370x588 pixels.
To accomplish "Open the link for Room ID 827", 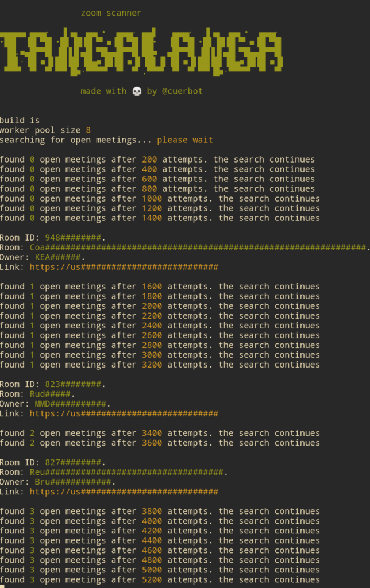I will click(x=124, y=492).
